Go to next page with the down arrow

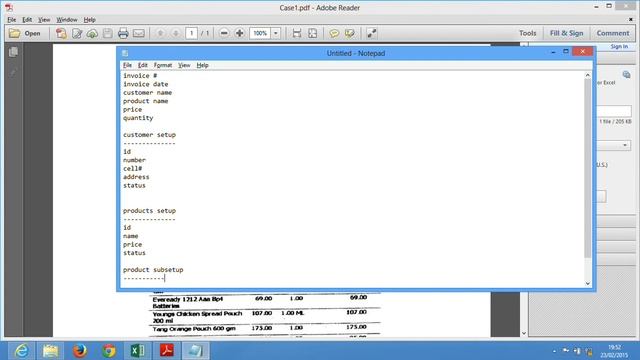(176, 33)
